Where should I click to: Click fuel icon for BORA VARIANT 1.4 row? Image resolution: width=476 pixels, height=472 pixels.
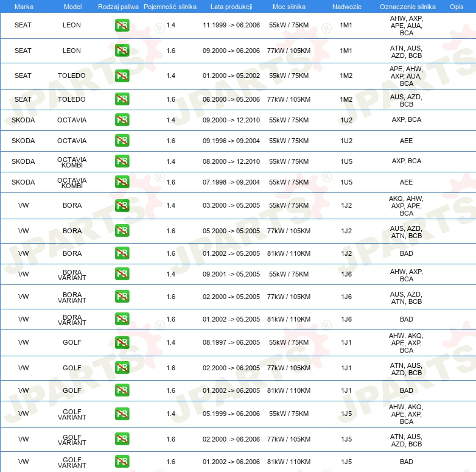(122, 273)
